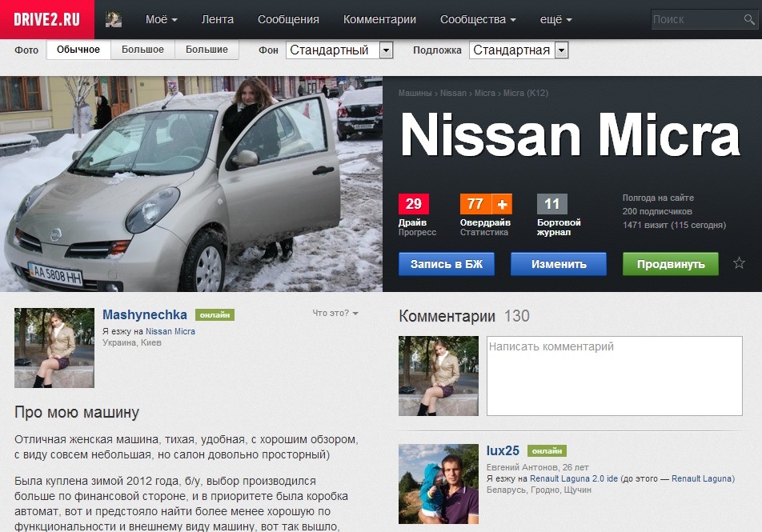Open the Nissan breadcrumb link
Viewport: 762px width, 532px height.
point(453,93)
